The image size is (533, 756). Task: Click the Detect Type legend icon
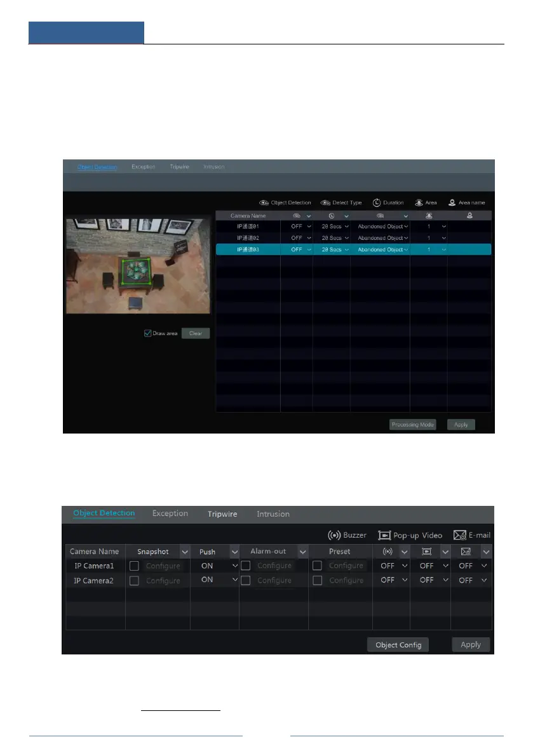click(326, 202)
